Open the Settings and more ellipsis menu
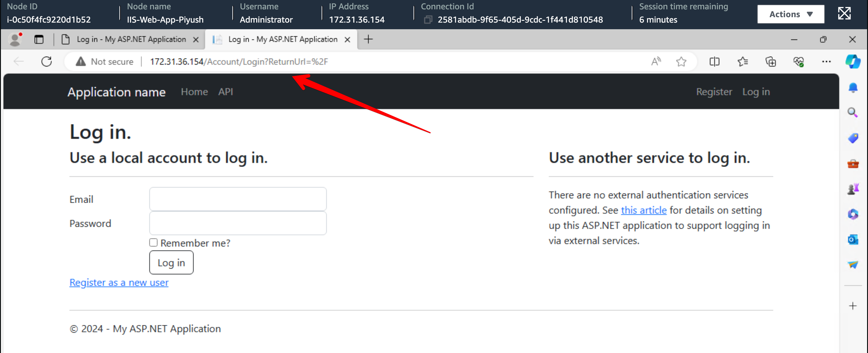868x353 pixels. coord(826,62)
